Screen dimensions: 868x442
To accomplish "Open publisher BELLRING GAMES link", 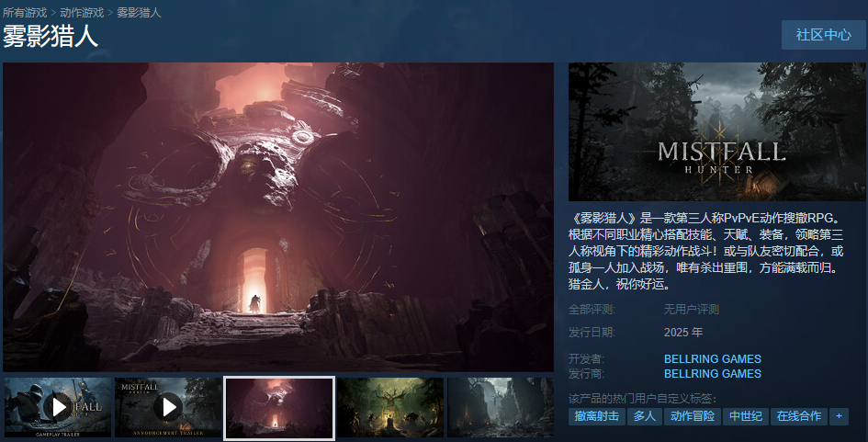I will point(713,374).
